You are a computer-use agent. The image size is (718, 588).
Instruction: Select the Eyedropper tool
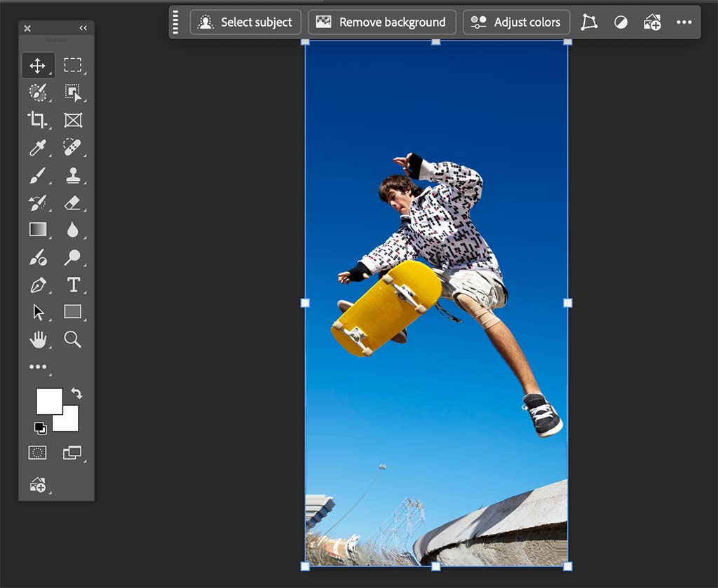click(x=38, y=147)
